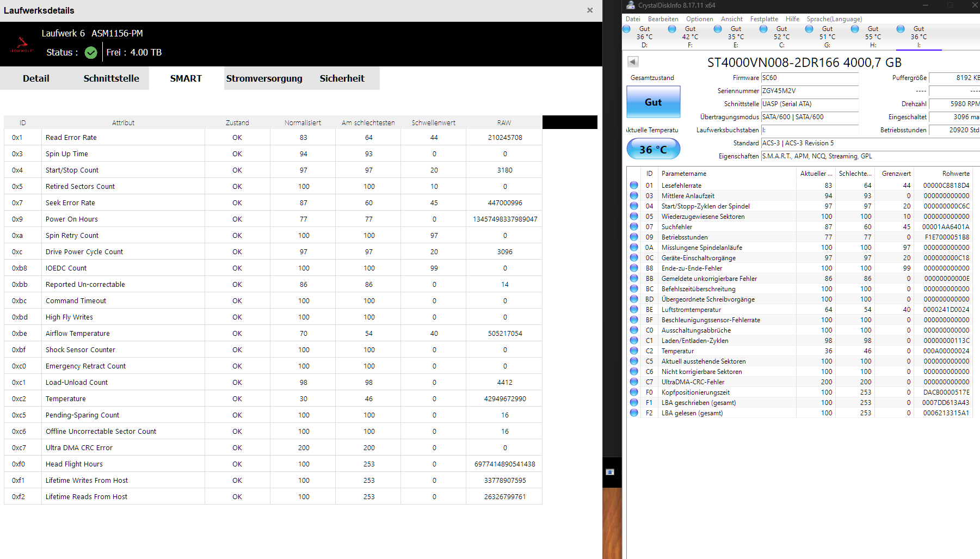The height and width of the screenshot is (559, 980).
Task: Click the green status checkmark icon
Action: [91, 52]
